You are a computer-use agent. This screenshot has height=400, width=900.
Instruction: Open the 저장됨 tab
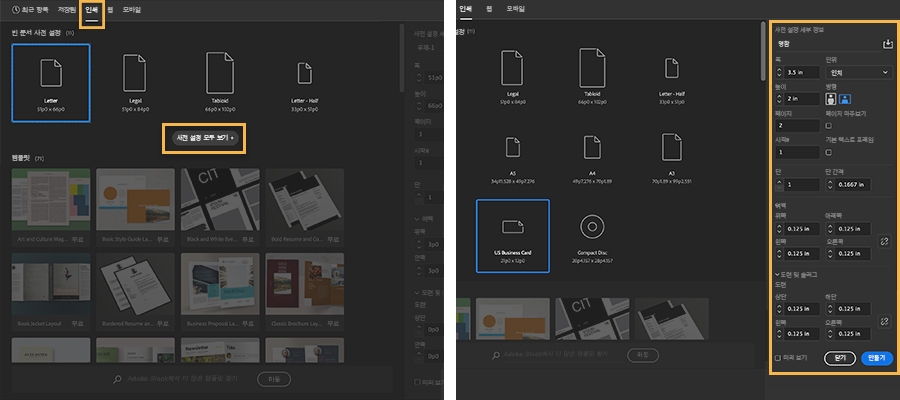67,10
